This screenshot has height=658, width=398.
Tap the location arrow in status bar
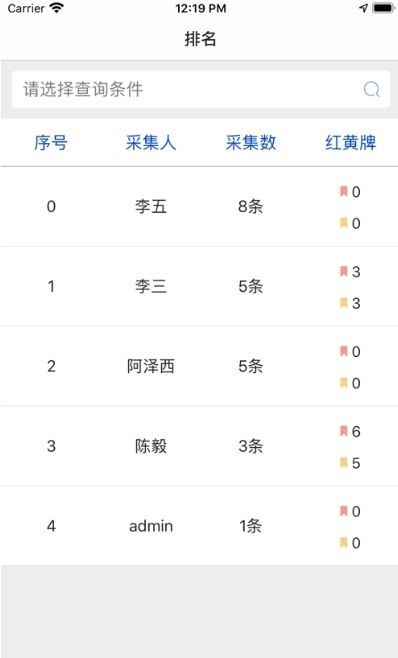364,8
